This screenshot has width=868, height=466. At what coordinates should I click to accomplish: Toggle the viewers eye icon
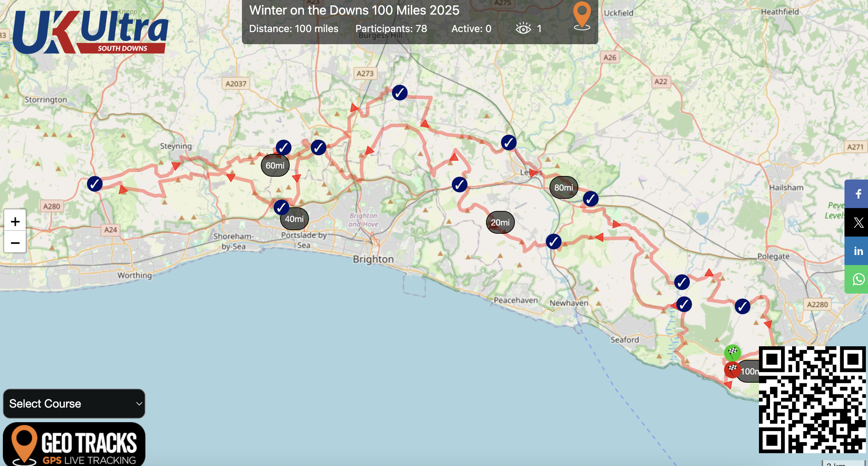click(523, 29)
